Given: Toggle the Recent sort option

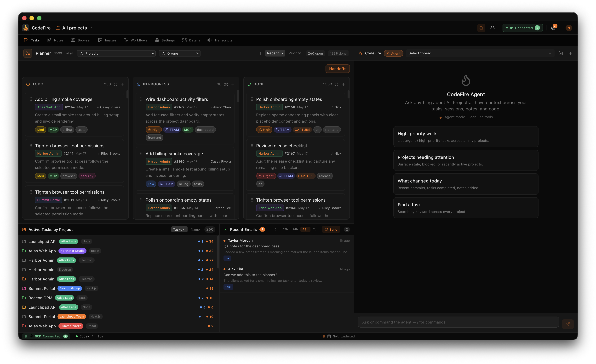Looking at the screenshot, I should pyautogui.click(x=275, y=53).
